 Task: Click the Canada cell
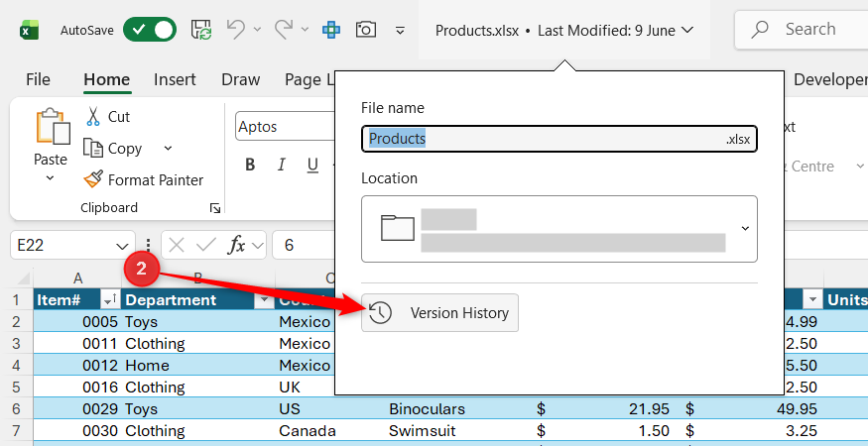[329, 430]
